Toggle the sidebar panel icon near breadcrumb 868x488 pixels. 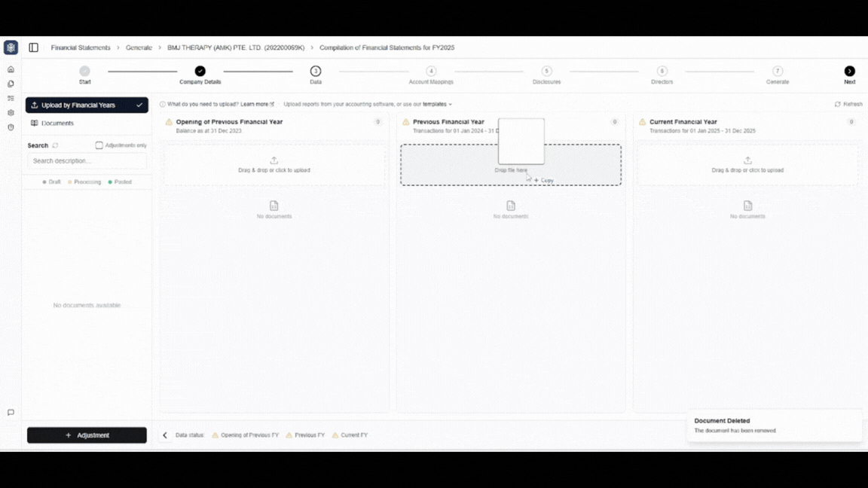tap(33, 47)
